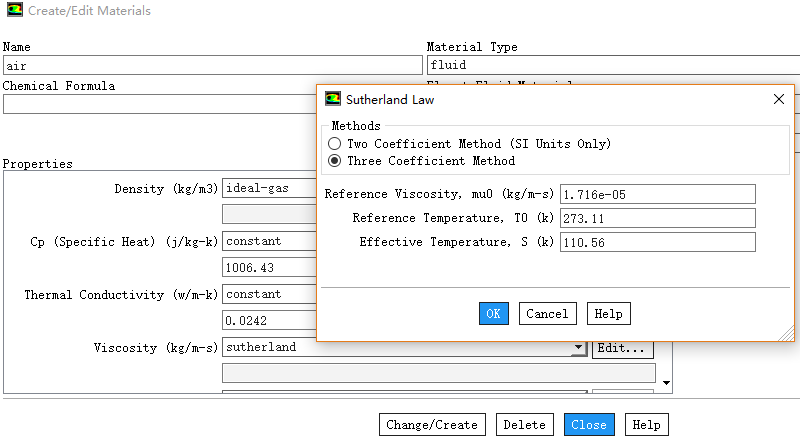Open the Thermal Conductivity method dropdown

point(268,295)
